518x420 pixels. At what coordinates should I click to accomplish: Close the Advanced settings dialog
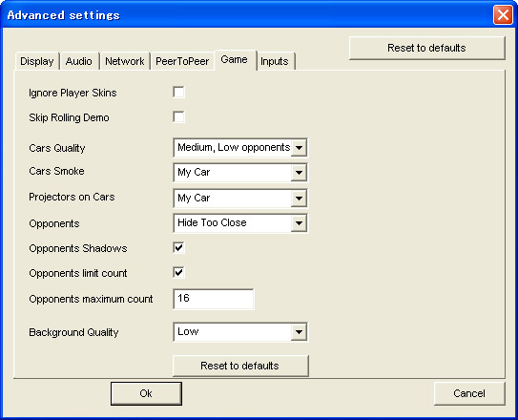pyautogui.click(x=503, y=15)
